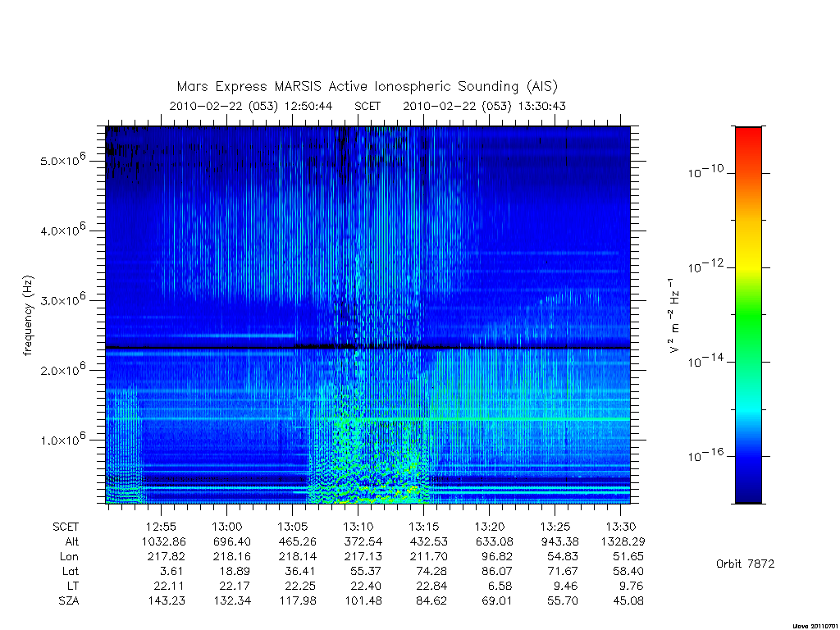The height and width of the screenshot is (630, 840).
Task: Click altitude value 372.54
Action: pos(363,541)
